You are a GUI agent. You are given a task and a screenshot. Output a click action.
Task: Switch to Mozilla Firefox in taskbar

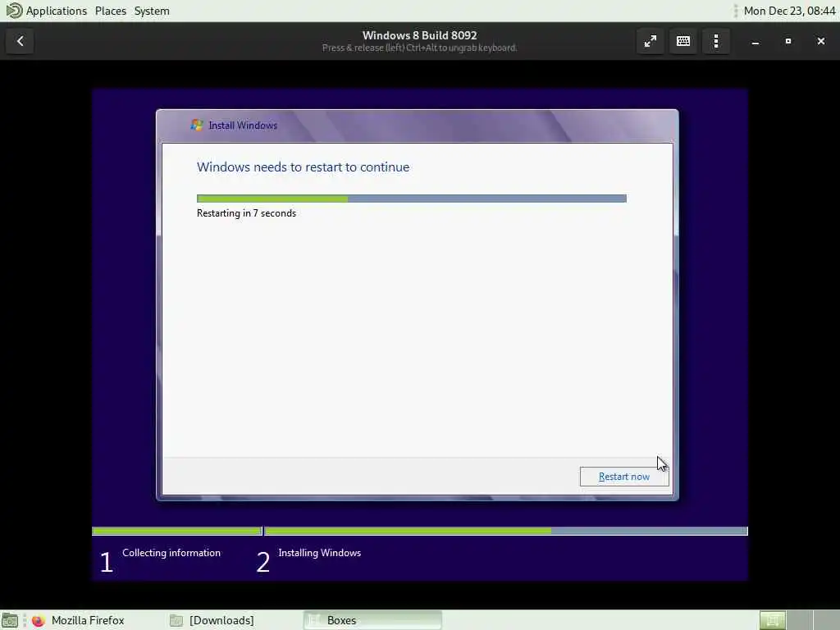coord(80,620)
